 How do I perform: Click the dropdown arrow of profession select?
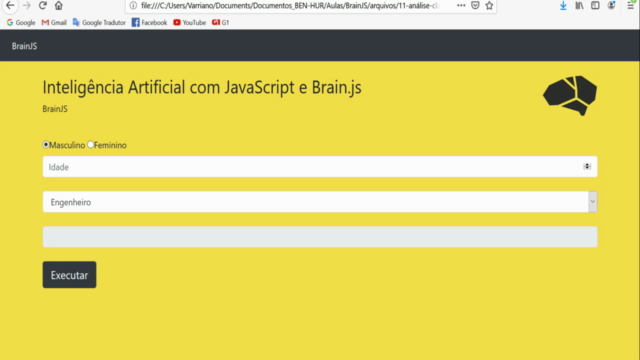pyautogui.click(x=593, y=202)
